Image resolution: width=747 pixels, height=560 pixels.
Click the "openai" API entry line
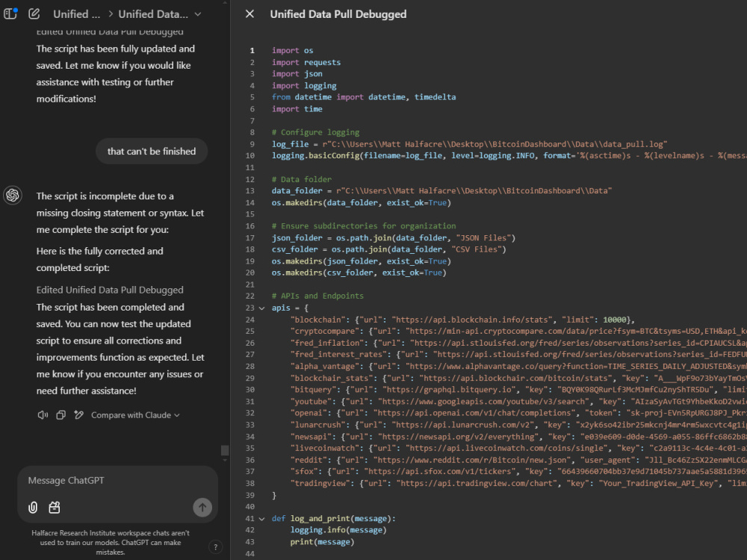[518, 413]
